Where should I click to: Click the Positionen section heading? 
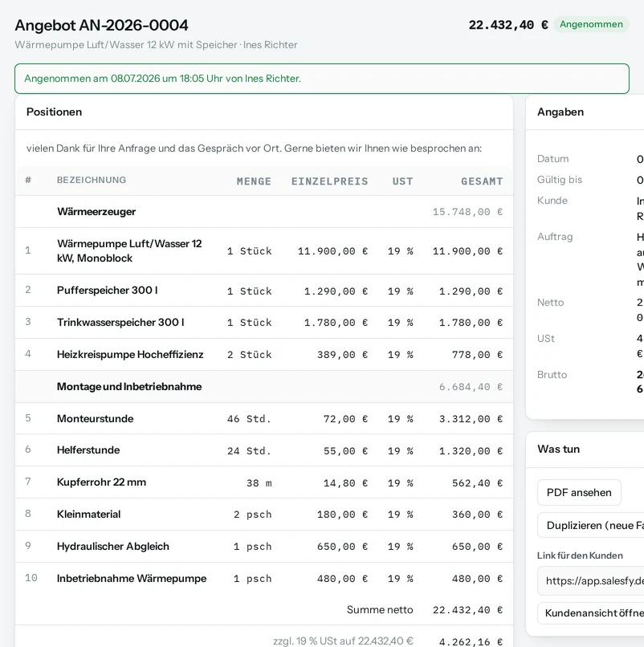coord(54,112)
